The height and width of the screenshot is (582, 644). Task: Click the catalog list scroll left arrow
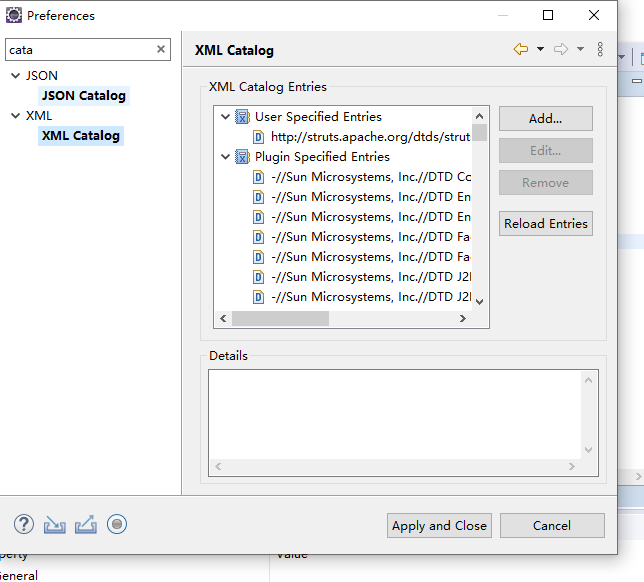pyautogui.click(x=223, y=318)
